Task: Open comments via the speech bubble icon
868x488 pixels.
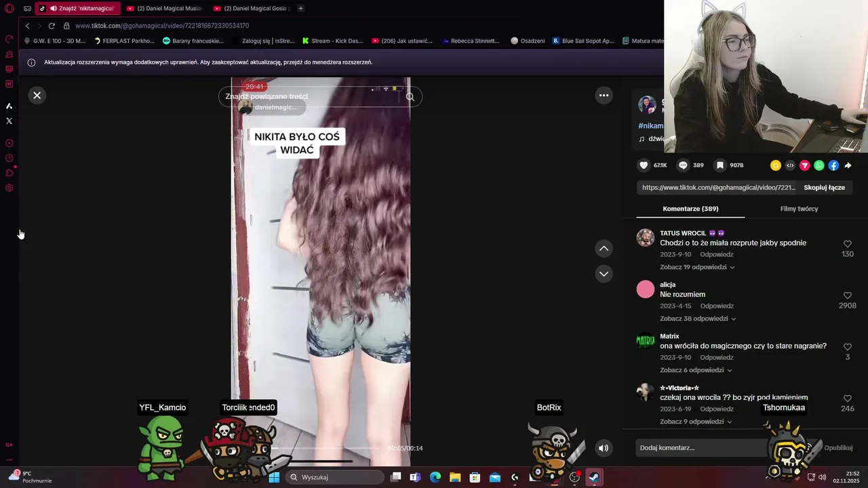Action: pyautogui.click(x=683, y=165)
